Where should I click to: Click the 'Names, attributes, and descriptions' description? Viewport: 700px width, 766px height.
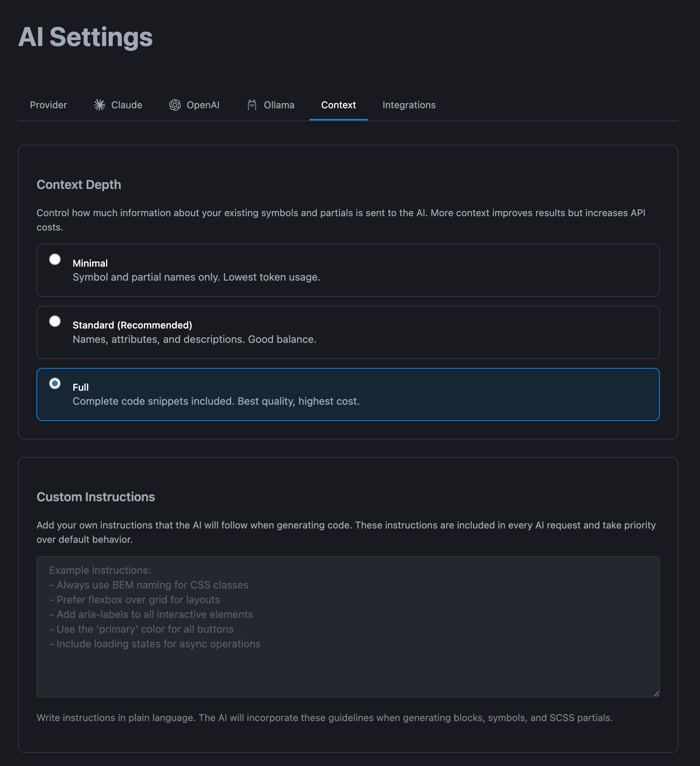[x=194, y=339]
